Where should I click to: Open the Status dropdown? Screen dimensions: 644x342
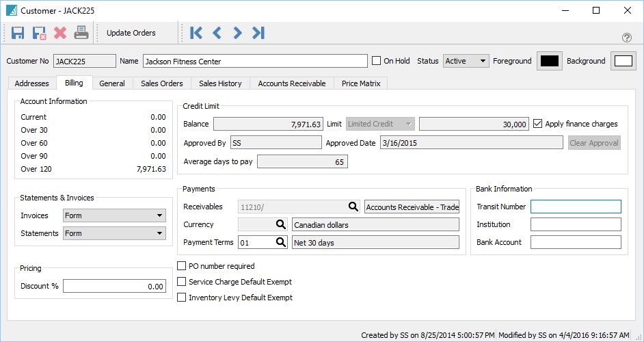(x=466, y=61)
